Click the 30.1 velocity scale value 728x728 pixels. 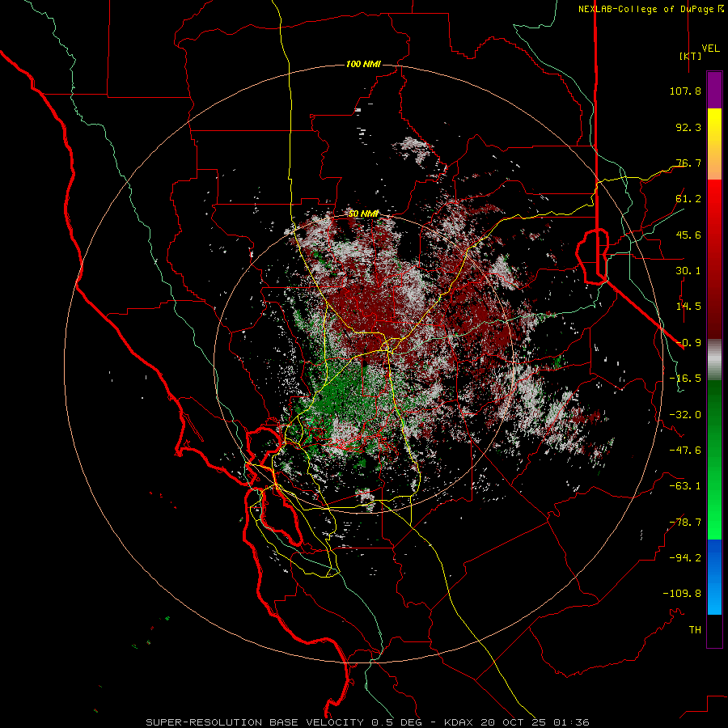click(x=688, y=271)
